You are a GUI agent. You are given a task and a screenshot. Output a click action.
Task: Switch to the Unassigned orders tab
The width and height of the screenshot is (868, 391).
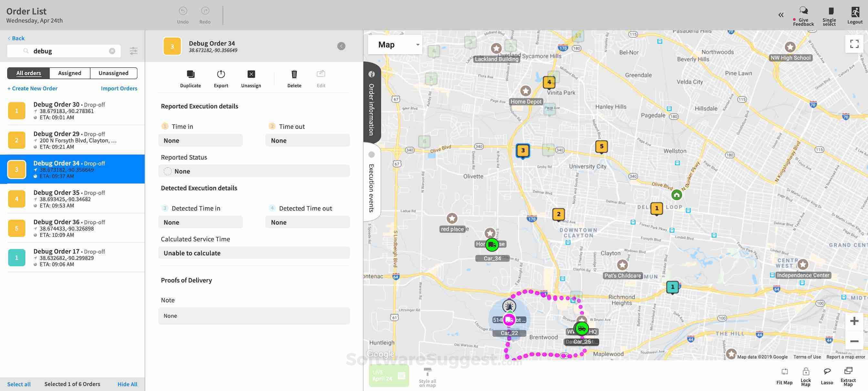pos(113,73)
